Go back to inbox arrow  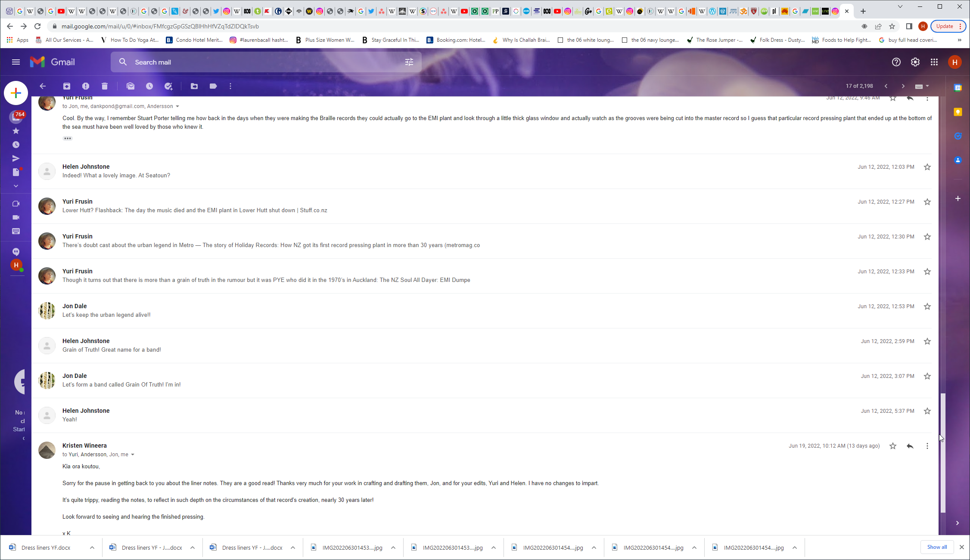[43, 86]
